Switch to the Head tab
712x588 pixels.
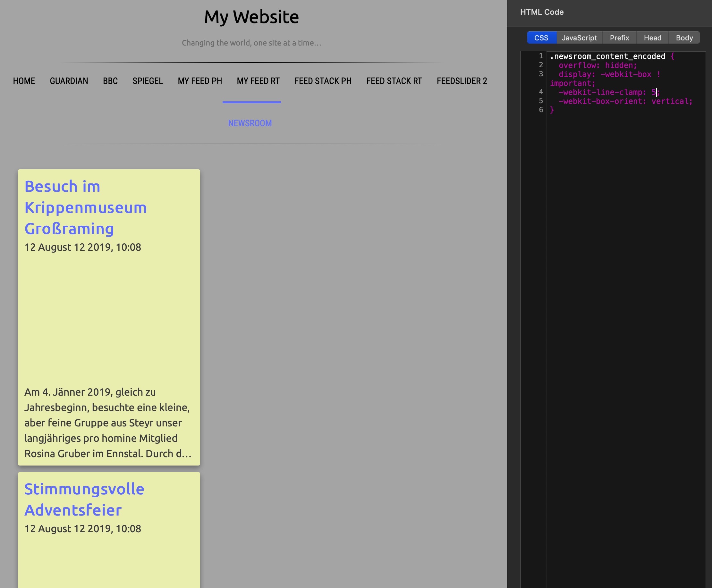pyautogui.click(x=652, y=38)
